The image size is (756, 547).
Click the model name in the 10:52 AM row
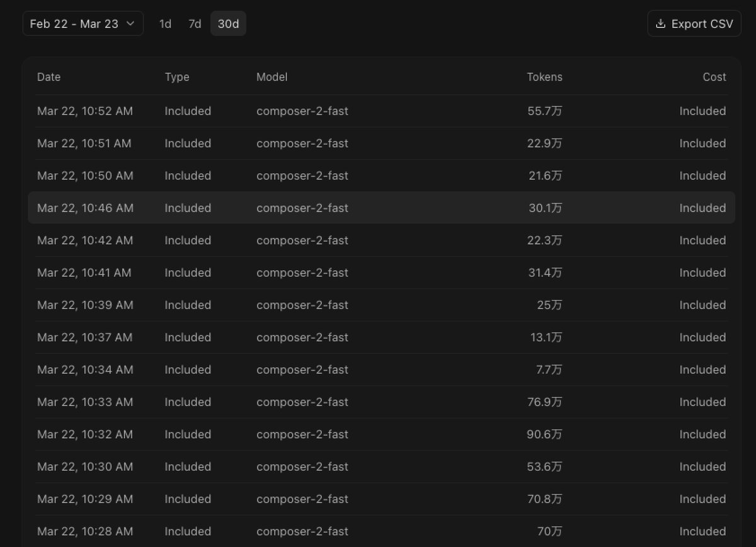coord(302,111)
